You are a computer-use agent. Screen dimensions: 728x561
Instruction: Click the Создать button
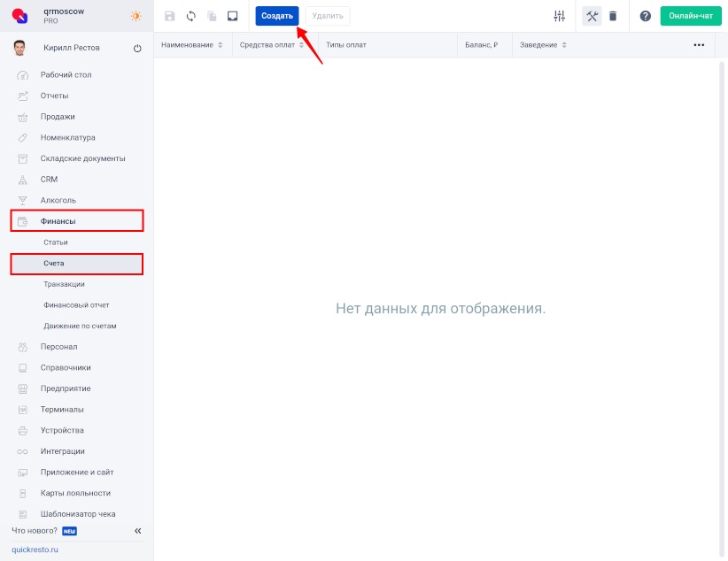point(277,16)
